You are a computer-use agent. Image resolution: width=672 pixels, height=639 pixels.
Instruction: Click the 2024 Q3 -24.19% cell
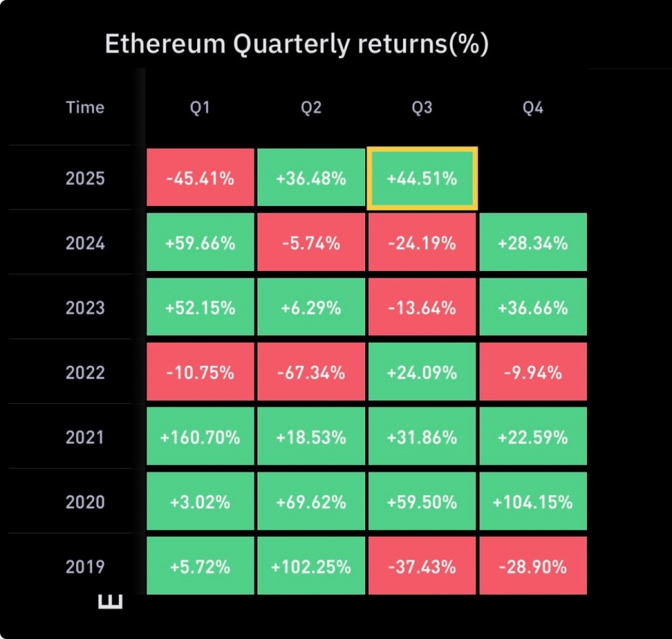(422, 242)
